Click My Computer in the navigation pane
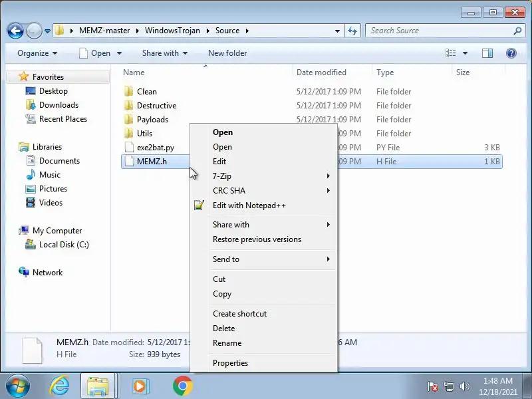Screen dimensions: 532x399 point(57,231)
